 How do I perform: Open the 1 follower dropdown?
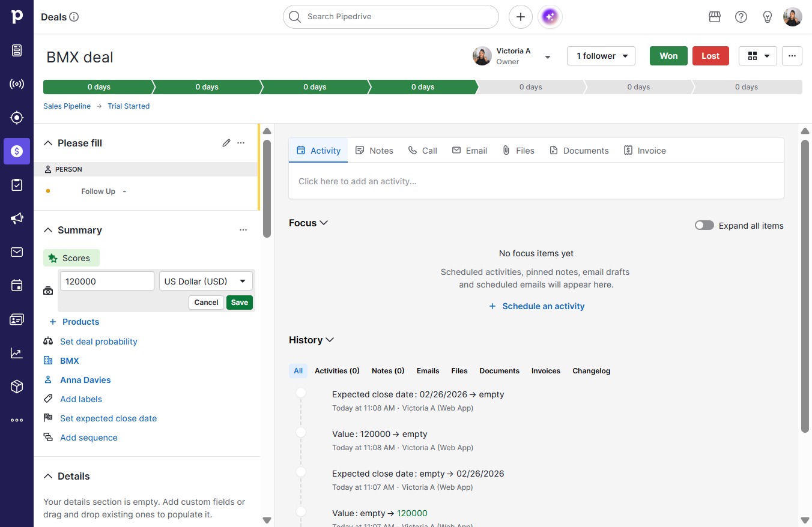click(601, 56)
